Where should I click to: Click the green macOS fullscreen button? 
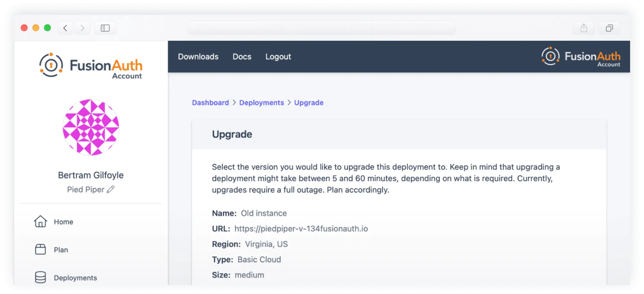[48, 28]
